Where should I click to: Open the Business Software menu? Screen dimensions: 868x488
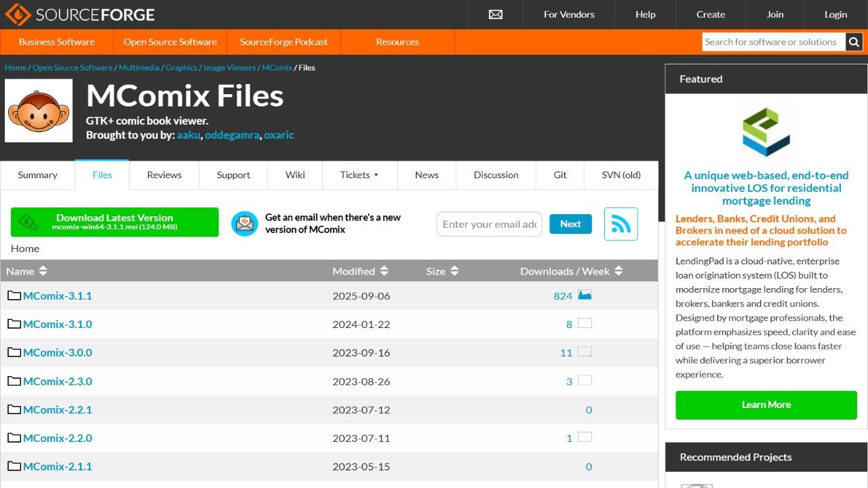click(57, 42)
